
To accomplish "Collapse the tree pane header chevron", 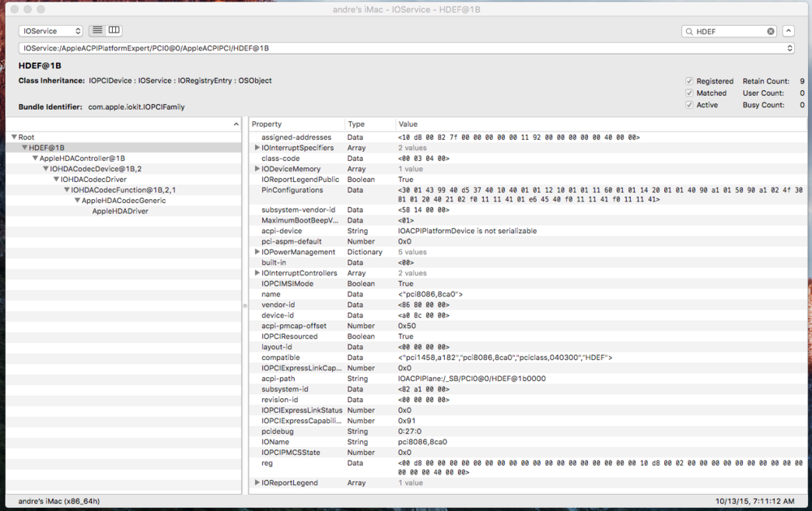I will click(236, 124).
